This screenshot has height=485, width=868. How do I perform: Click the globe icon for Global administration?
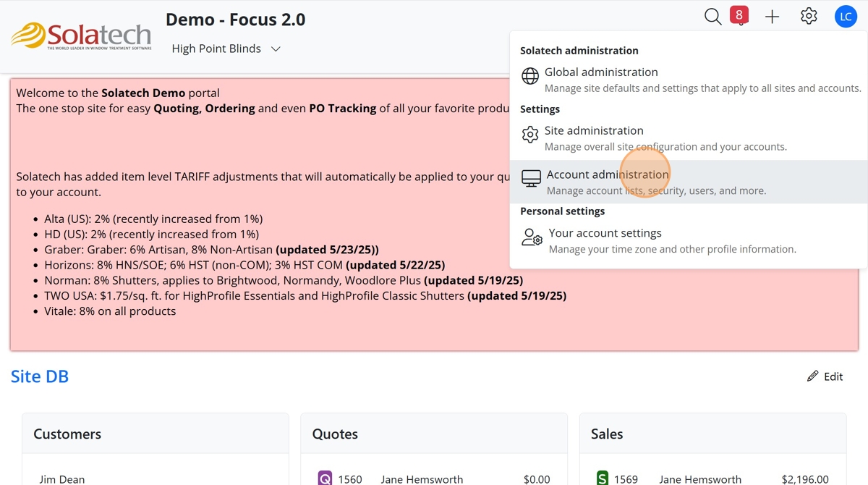click(530, 75)
